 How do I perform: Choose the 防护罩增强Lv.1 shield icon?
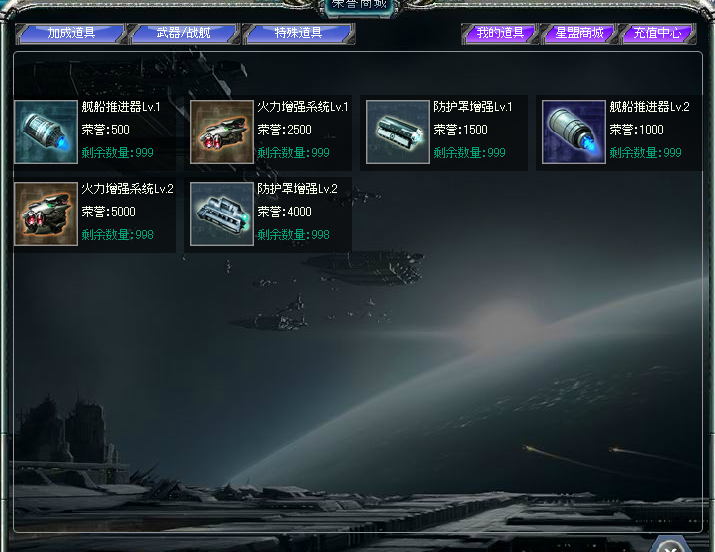(398, 132)
